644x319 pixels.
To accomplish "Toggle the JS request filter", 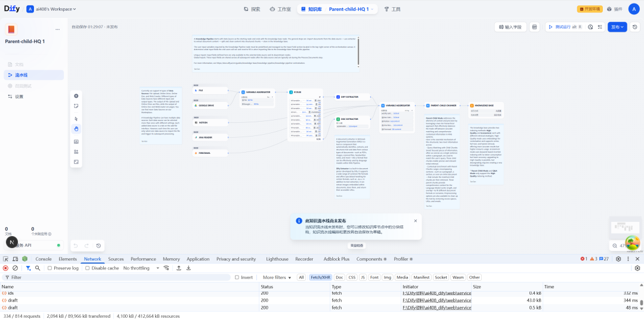I will click(363, 277).
